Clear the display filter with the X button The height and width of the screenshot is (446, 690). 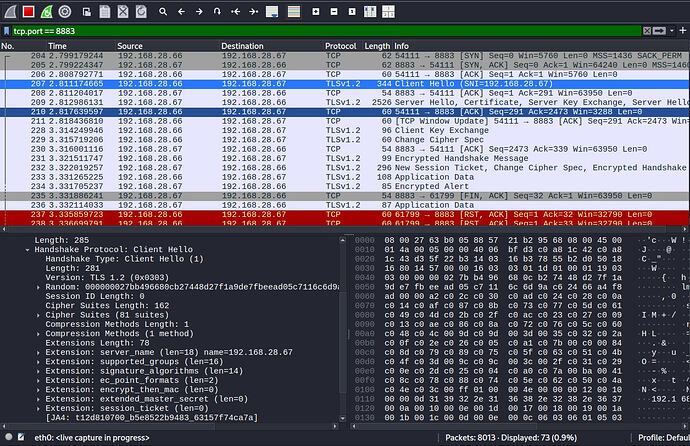[x=647, y=31]
